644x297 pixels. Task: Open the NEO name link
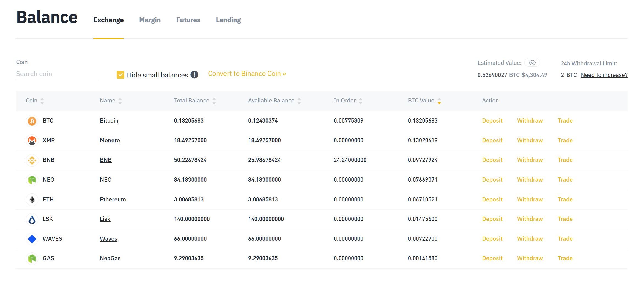point(106,180)
